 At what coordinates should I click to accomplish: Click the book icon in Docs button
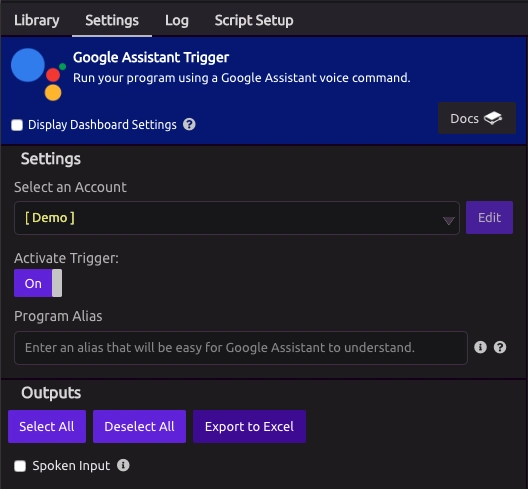tap(493, 118)
